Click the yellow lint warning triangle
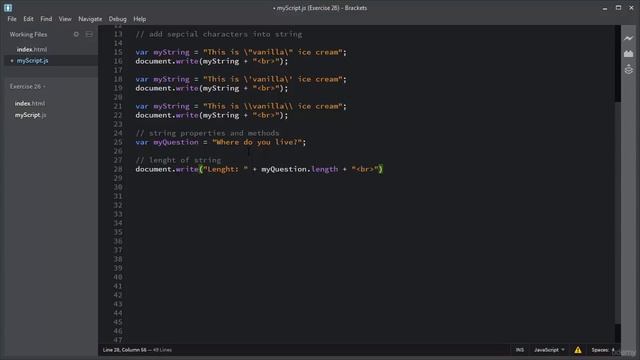This screenshot has width=640, height=360. [x=578, y=350]
